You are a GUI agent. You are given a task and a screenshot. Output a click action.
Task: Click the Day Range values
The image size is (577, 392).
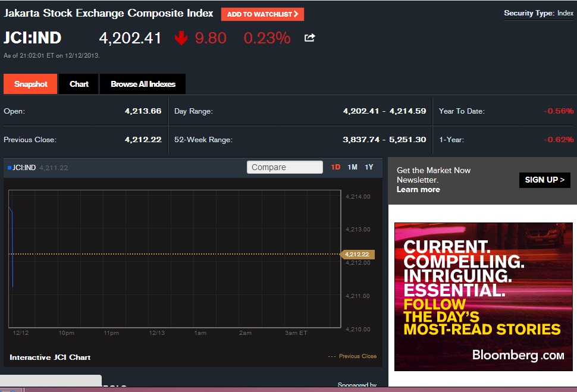pyautogui.click(x=384, y=111)
